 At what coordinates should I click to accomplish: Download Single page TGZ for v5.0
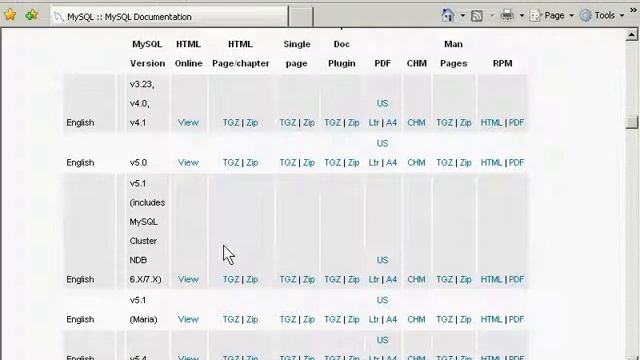point(288,162)
